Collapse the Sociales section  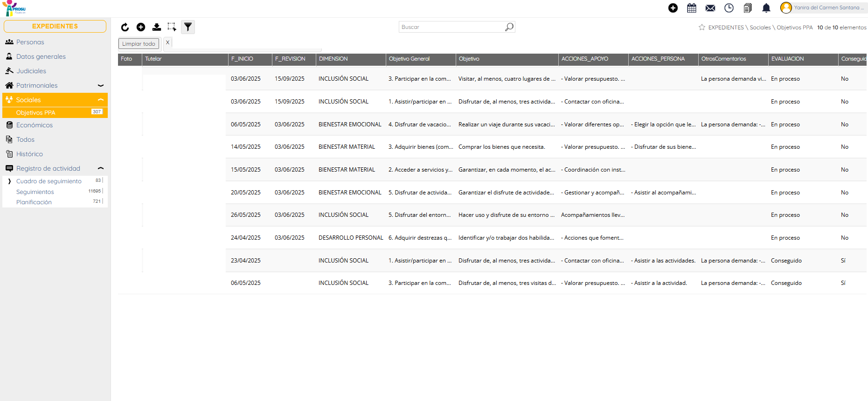100,100
